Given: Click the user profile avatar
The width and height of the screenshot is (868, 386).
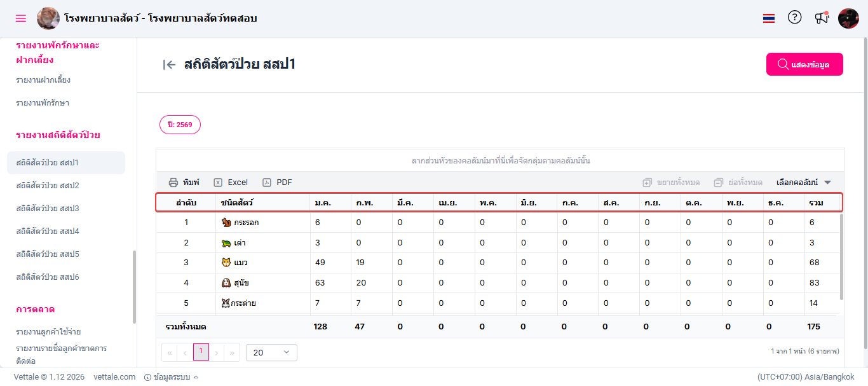Looking at the screenshot, I should pos(848,18).
